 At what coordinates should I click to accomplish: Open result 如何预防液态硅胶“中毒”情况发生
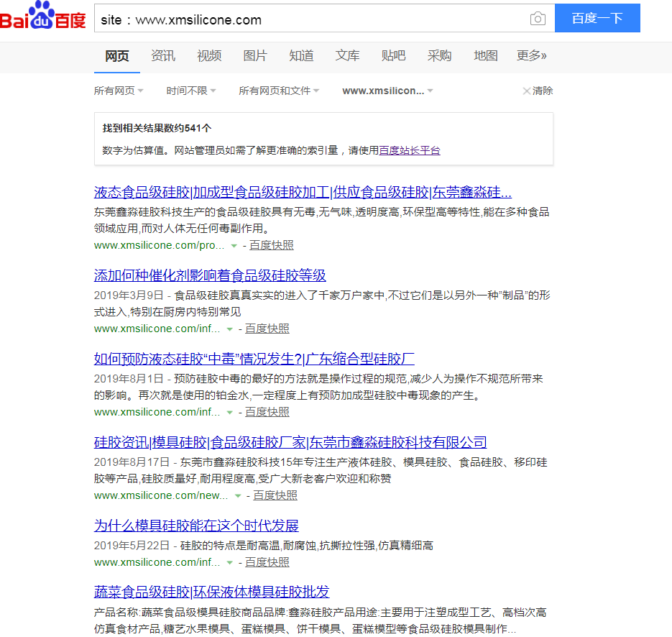[254, 359]
